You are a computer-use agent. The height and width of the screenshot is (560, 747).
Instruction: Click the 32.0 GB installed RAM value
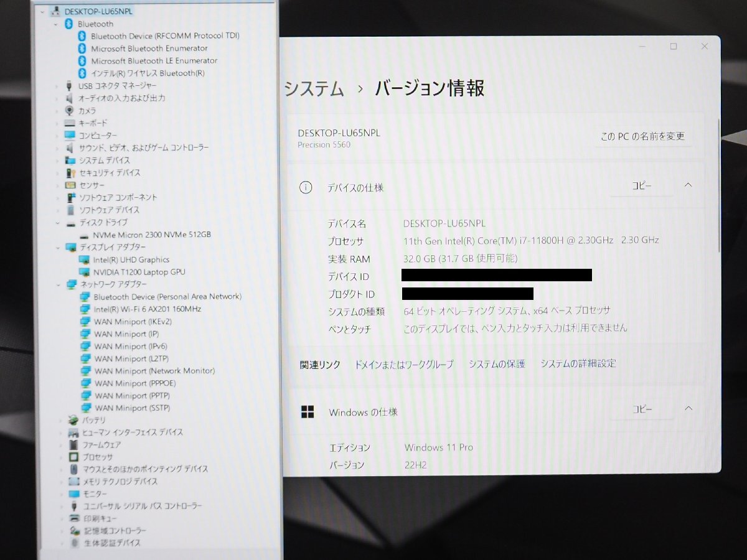(x=460, y=258)
